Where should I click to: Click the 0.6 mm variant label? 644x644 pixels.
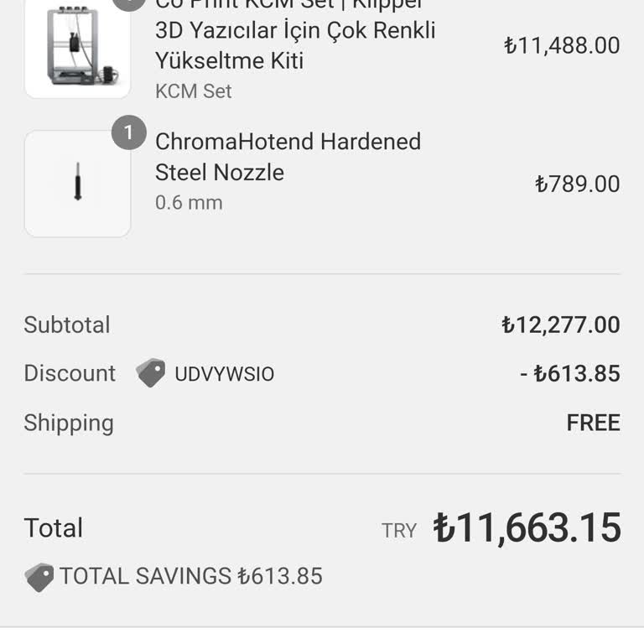(189, 203)
